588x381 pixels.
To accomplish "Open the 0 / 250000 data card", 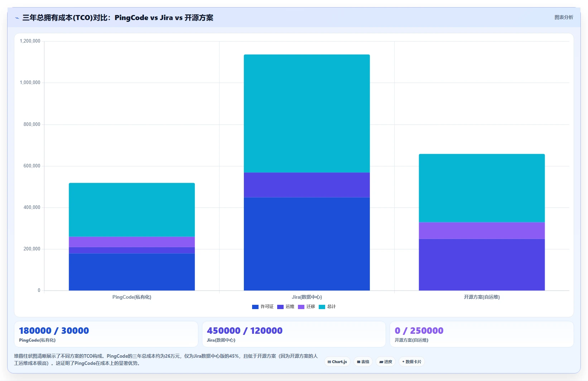I will 482,334.
